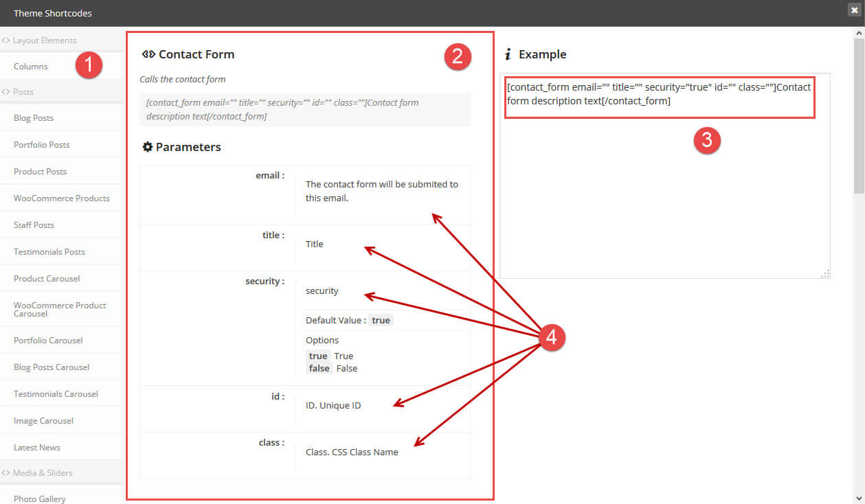
Task: Select the false security option
Action: point(318,368)
